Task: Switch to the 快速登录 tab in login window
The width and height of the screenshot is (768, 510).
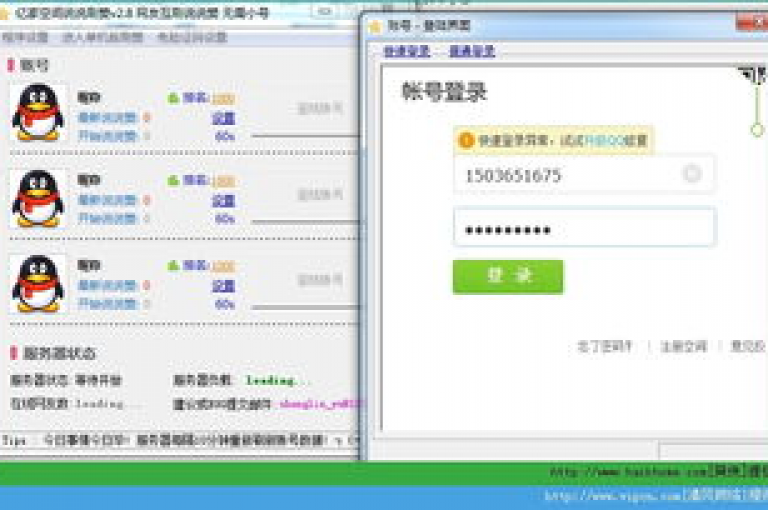Action: coord(407,51)
